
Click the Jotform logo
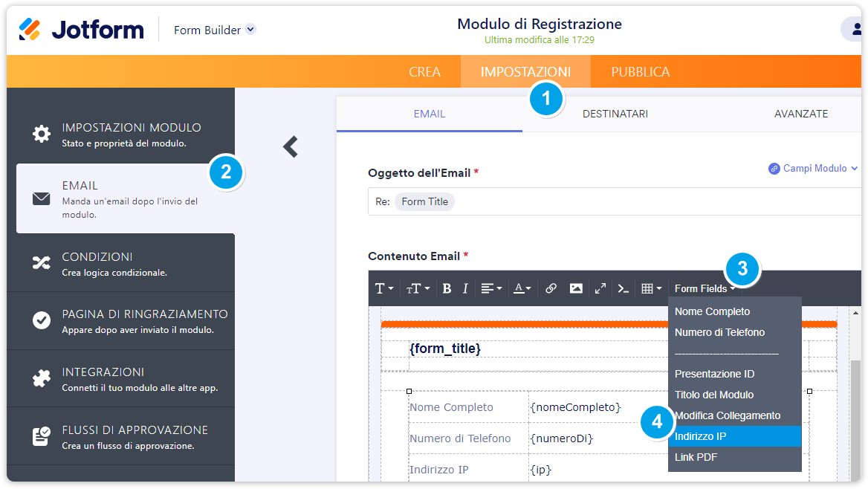pyautogui.click(x=82, y=29)
